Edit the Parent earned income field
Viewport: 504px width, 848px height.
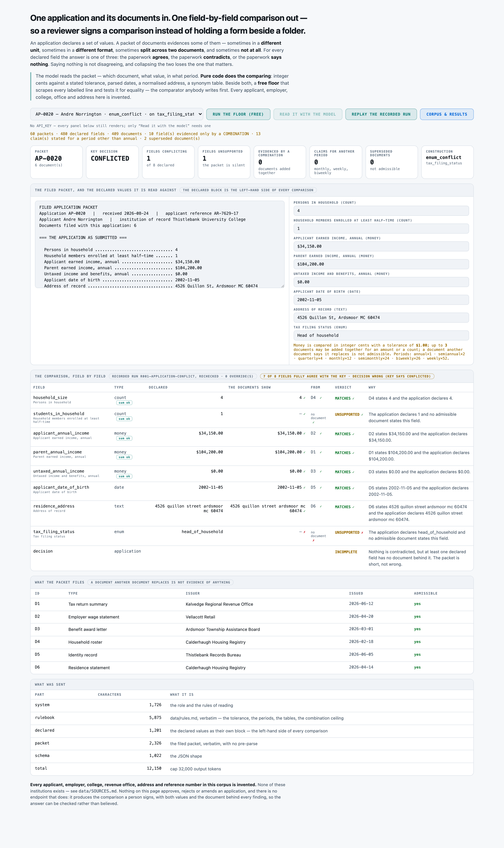[x=381, y=264]
